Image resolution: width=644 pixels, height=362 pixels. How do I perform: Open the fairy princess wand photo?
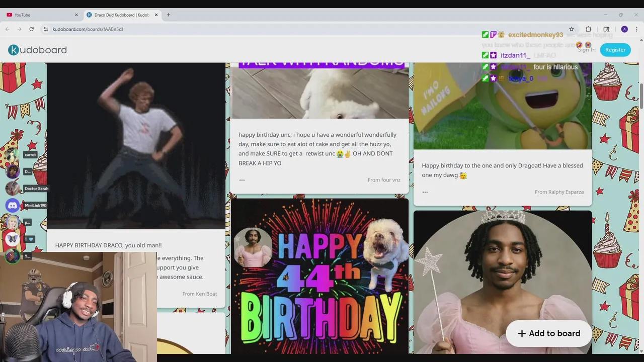point(503,282)
